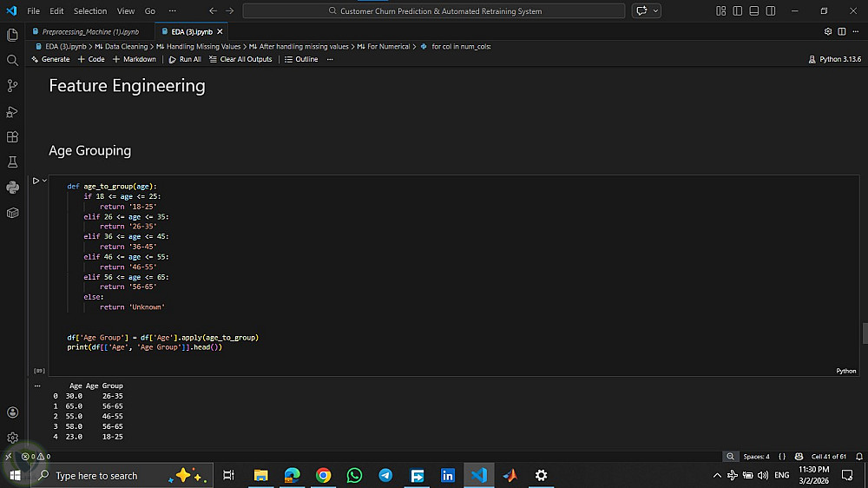Select Data Cleaning breadcrumb
Image resolution: width=868 pixels, height=488 pixels.
[x=122, y=47]
